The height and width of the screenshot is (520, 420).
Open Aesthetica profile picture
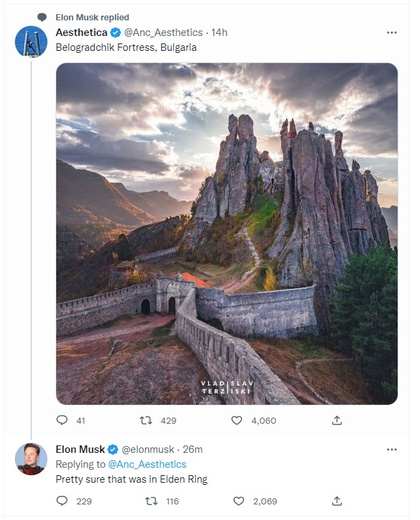(31, 42)
